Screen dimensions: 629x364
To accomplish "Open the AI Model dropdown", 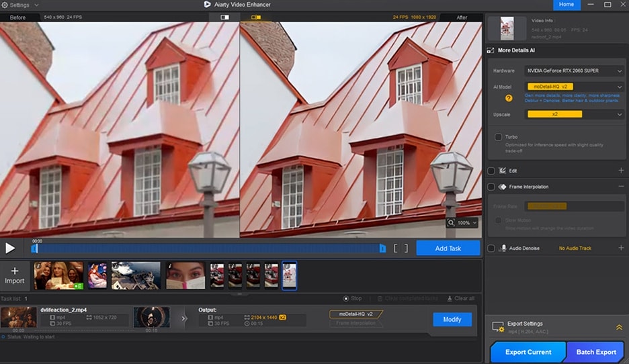I will [x=575, y=87].
